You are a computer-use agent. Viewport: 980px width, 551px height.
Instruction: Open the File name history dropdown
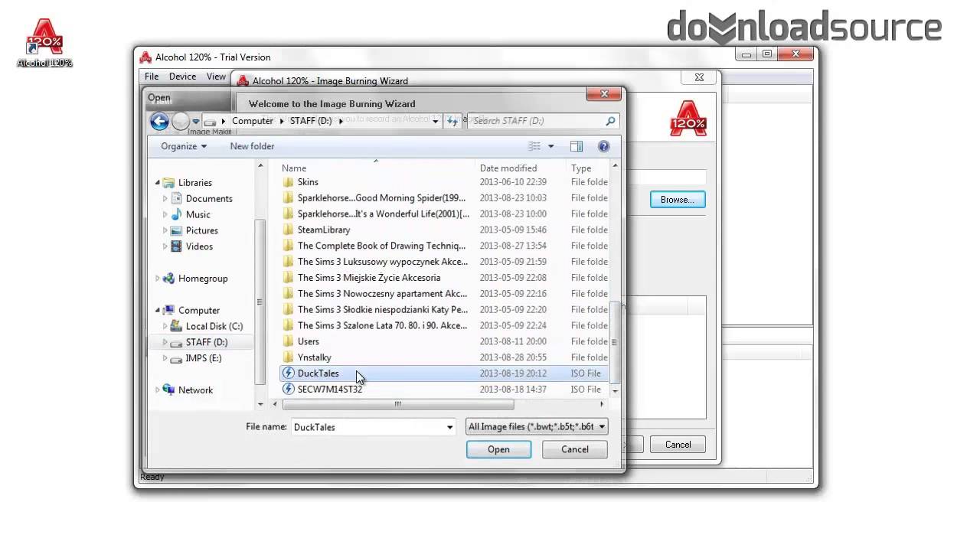(x=450, y=427)
